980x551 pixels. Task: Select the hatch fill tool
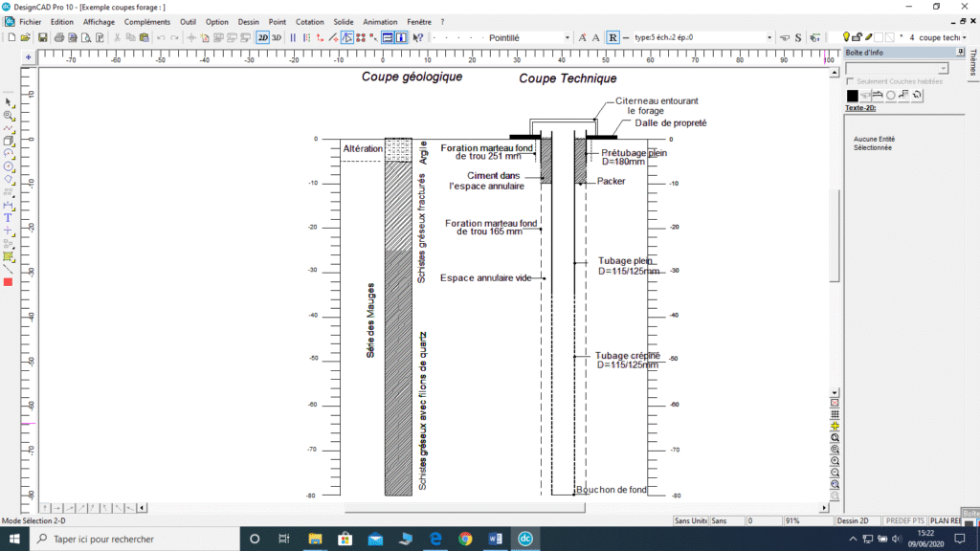(x=9, y=256)
